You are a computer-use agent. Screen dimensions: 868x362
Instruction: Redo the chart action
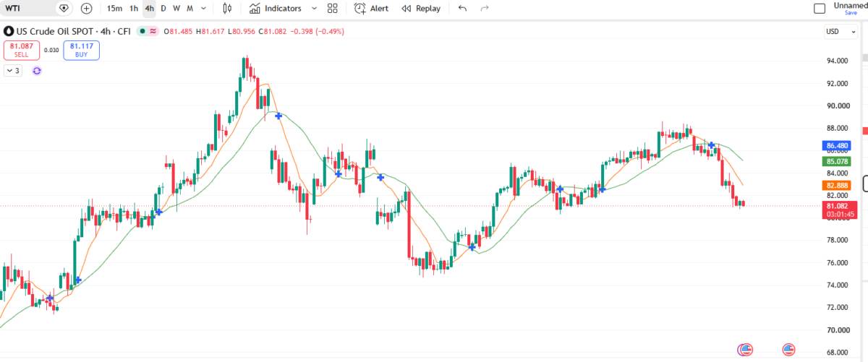click(x=485, y=8)
